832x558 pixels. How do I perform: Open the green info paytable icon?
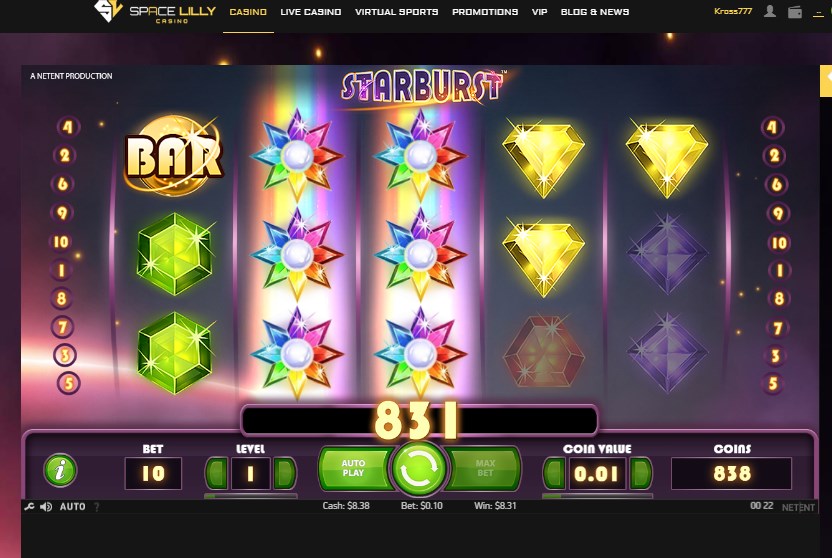tap(60, 470)
